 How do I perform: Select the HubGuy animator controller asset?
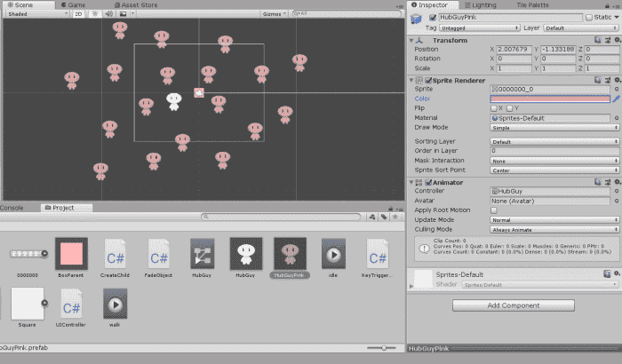[x=202, y=257]
